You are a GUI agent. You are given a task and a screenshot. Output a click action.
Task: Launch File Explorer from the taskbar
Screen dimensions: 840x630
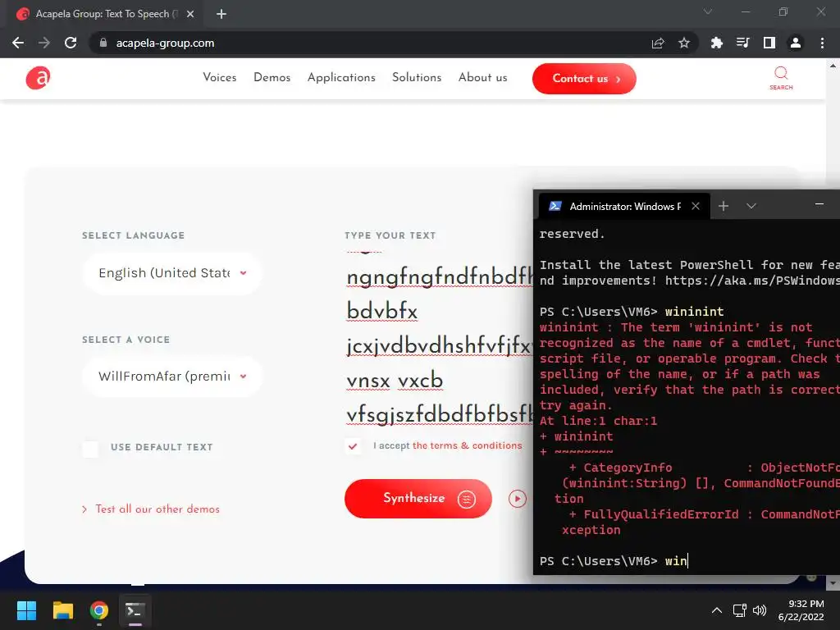[x=62, y=610]
